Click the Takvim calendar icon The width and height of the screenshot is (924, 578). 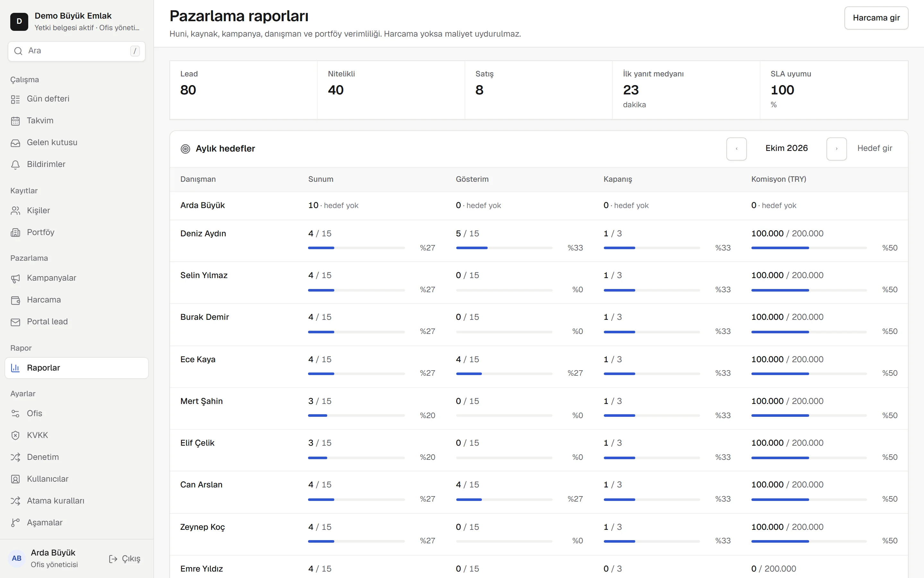(x=15, y=121)
